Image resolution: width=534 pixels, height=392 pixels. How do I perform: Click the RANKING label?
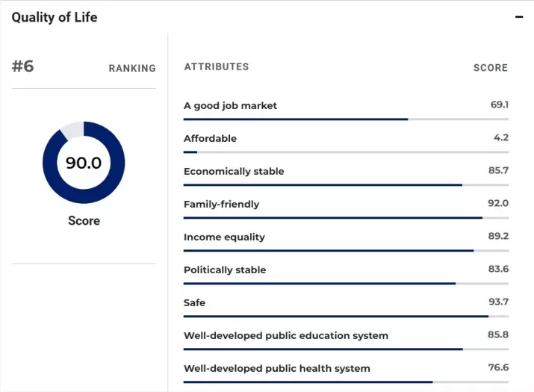point(132,68)
